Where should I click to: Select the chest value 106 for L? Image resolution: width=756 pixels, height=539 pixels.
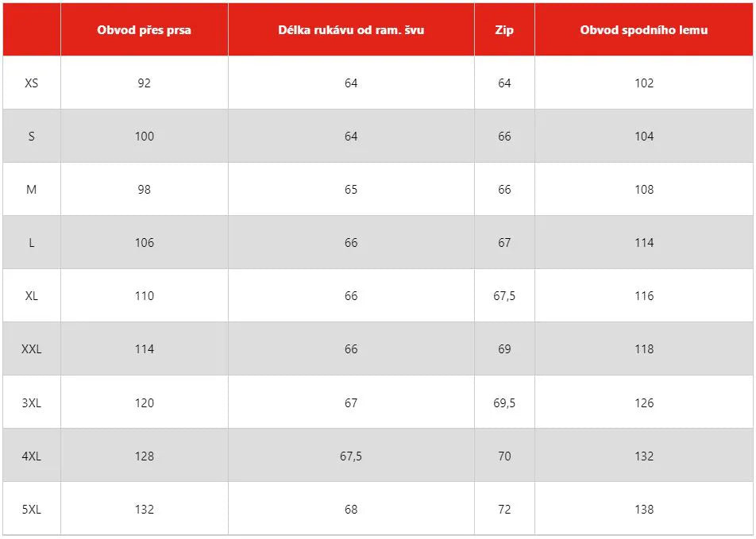(x=144, y=242)
